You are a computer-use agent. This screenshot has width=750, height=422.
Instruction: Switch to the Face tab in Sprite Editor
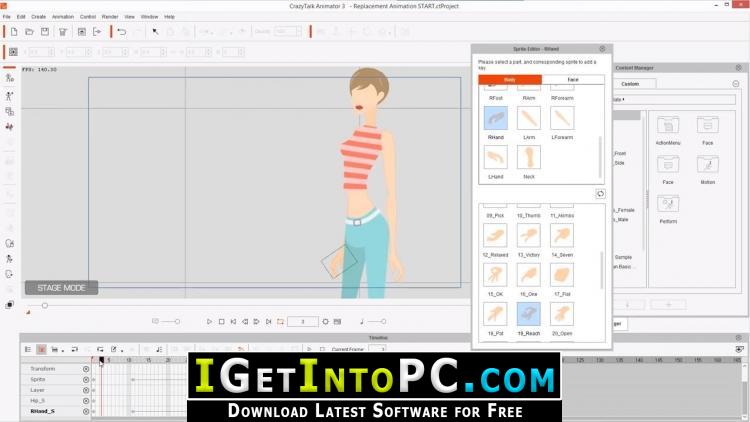point(573,79)
